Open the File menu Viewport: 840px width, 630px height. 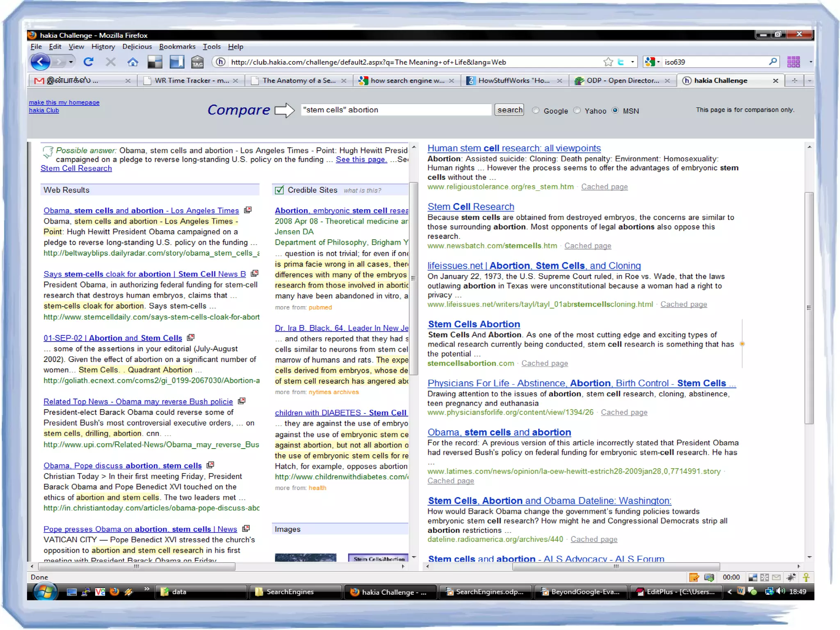(36, 46)
